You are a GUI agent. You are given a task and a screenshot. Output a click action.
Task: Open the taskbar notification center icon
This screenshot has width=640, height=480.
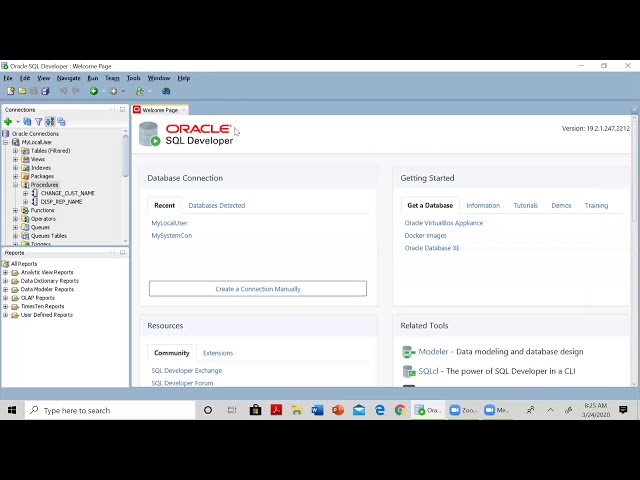pos(623,410)
